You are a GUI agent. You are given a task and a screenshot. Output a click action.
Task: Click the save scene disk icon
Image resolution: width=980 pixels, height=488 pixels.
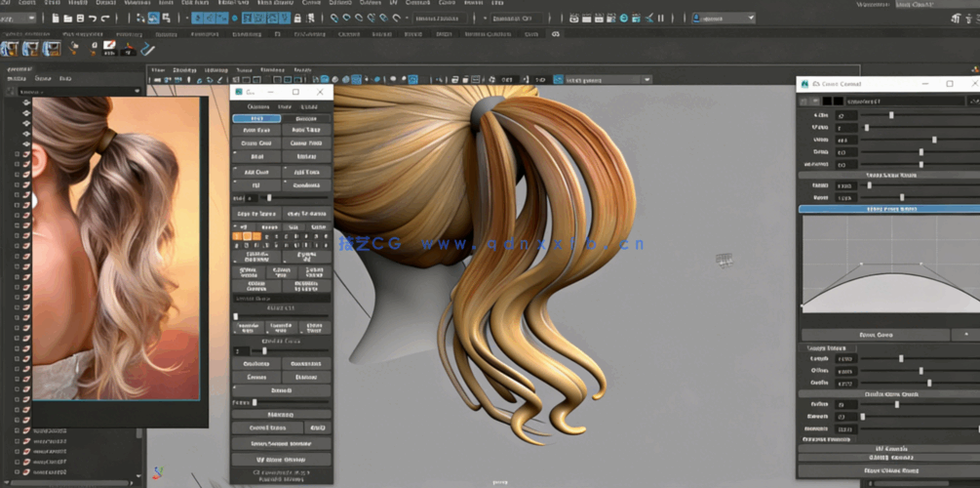[78, 18]
